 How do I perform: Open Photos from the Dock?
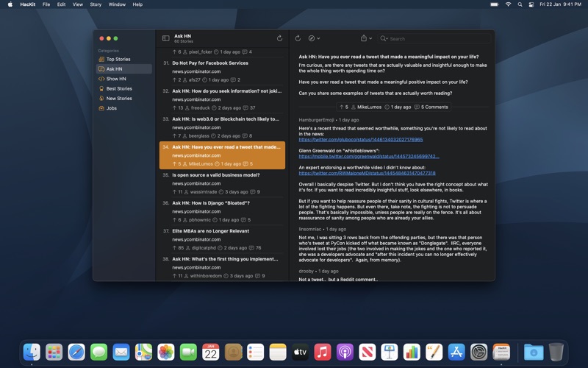tap(166, 353)
